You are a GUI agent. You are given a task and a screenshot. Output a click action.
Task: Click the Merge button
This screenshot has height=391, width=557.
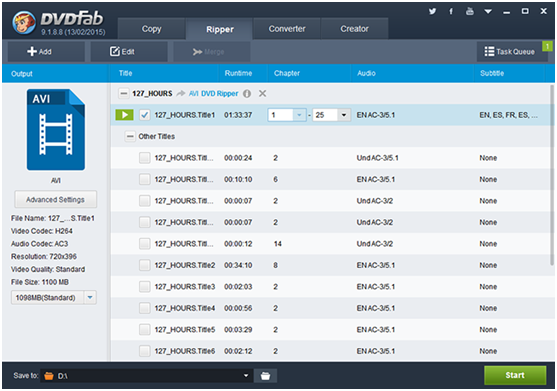[212, 52]
